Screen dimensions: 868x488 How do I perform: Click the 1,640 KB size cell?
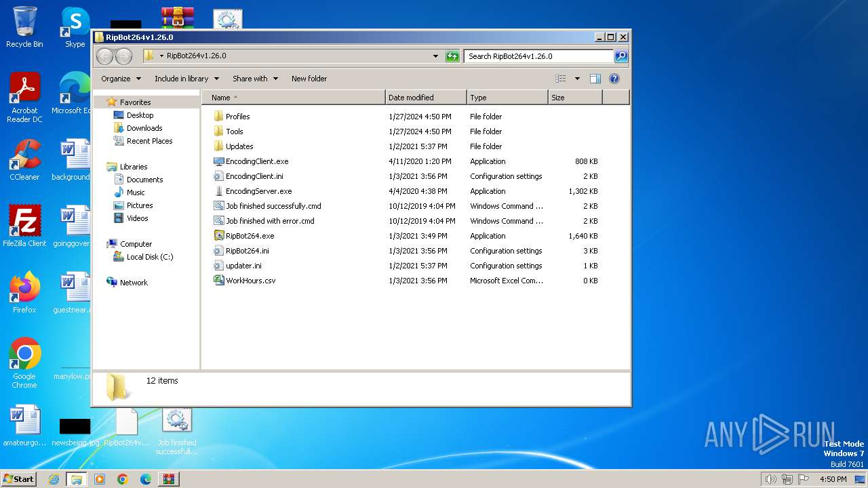[583, 236]
